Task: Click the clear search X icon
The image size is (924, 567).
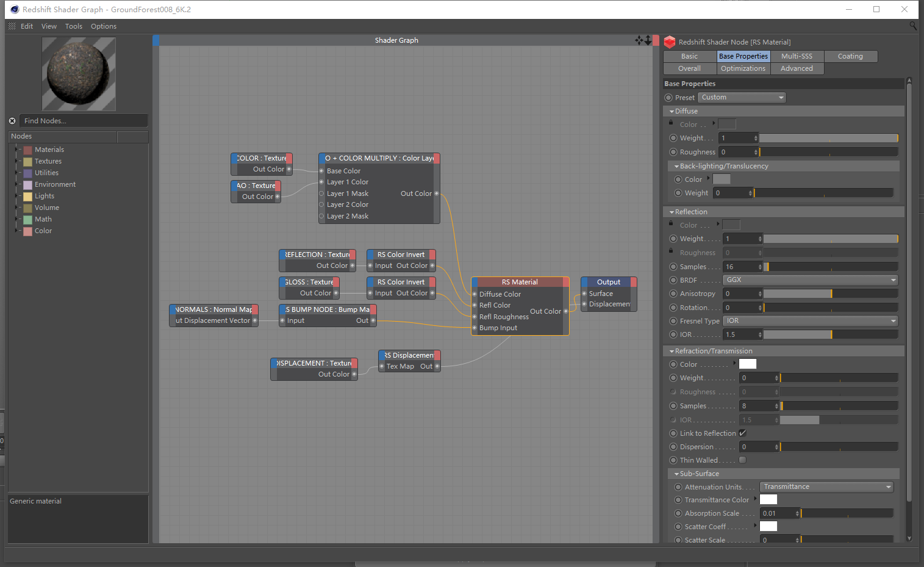Action: [x=12, y=121]
